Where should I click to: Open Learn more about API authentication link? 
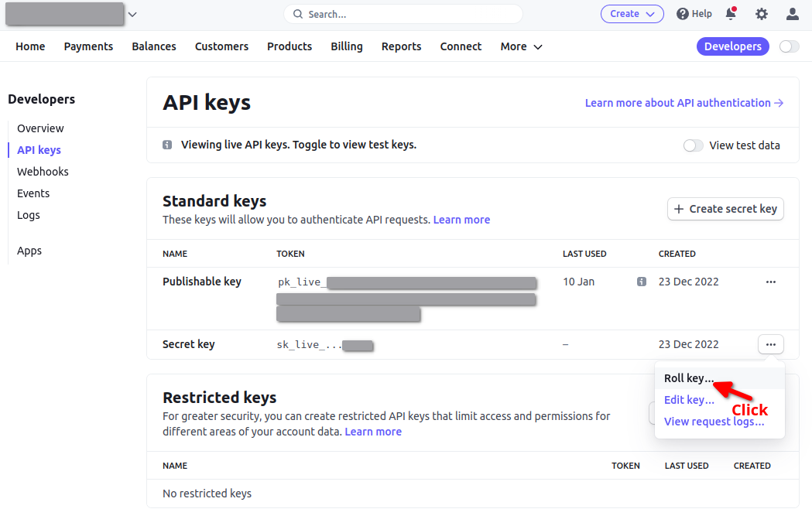[x=684, y=103]
